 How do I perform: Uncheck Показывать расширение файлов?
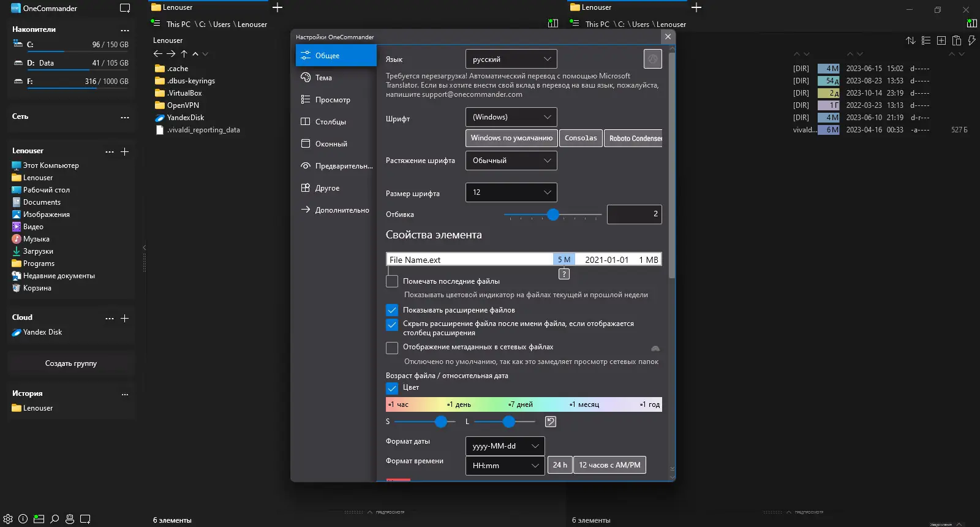[392, 310]
